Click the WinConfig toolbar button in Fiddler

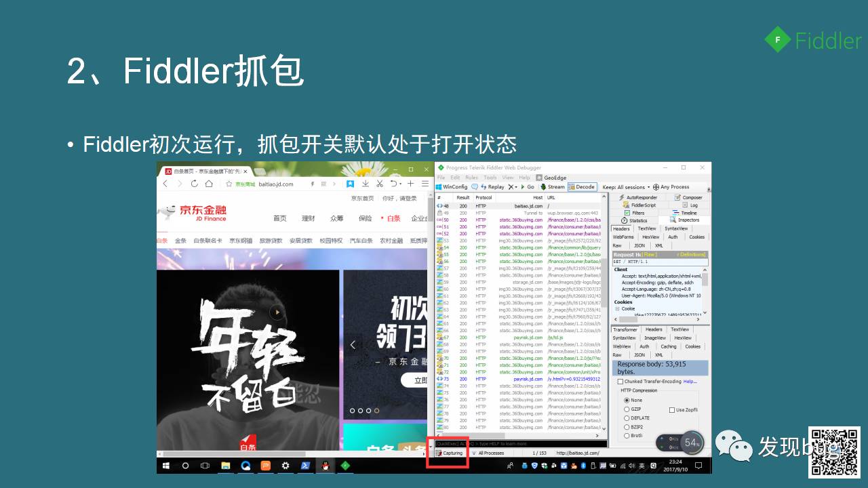point(452,186)
